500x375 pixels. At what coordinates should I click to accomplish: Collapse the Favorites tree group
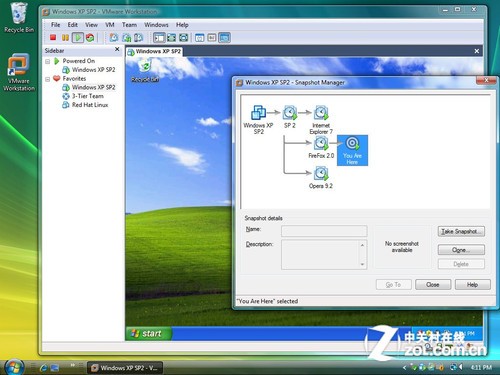tap(47, 79)
